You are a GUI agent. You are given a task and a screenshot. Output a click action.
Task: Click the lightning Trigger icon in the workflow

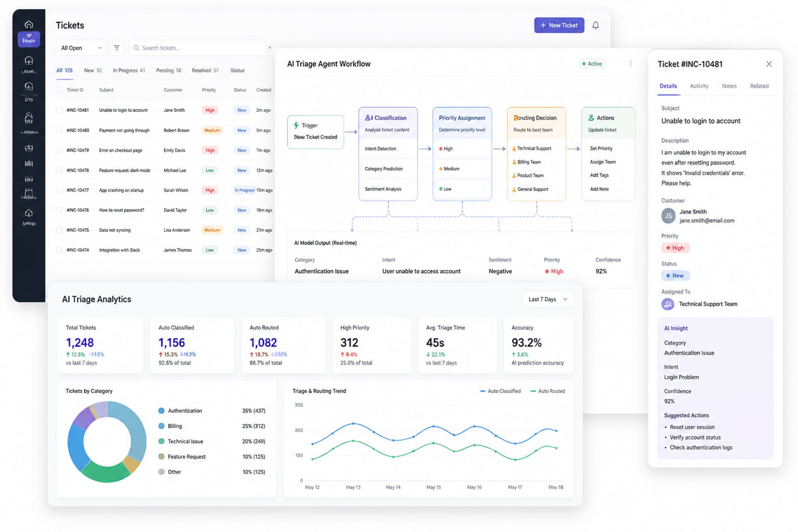[296, 125]
